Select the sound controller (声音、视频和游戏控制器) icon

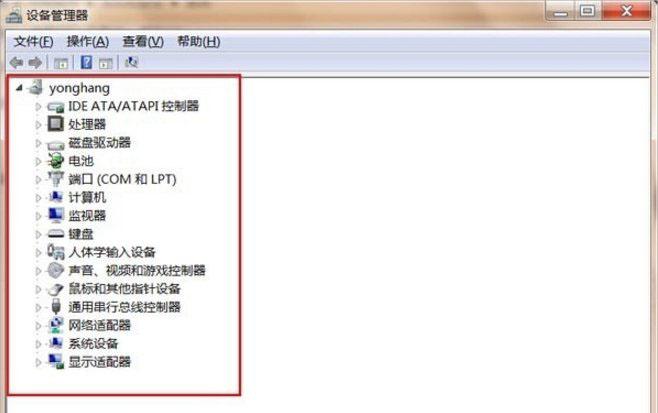coord(55,270)
